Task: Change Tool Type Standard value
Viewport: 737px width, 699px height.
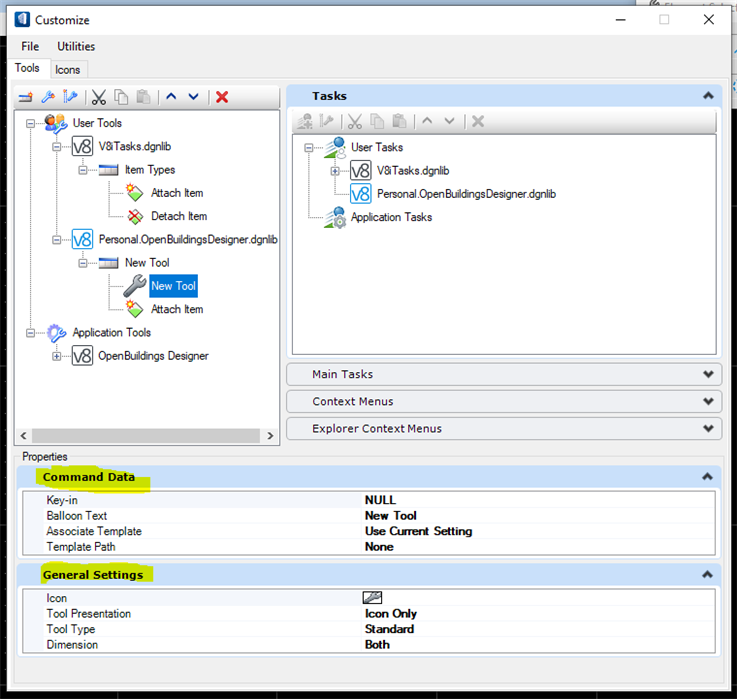Action: pyautogui.click(x=539, y=629)
